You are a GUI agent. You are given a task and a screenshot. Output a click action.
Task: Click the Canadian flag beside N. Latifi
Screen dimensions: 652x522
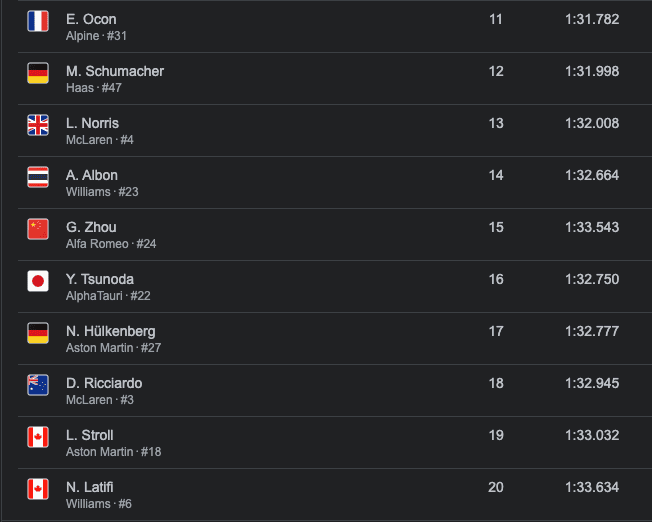[x=38, y=489]
